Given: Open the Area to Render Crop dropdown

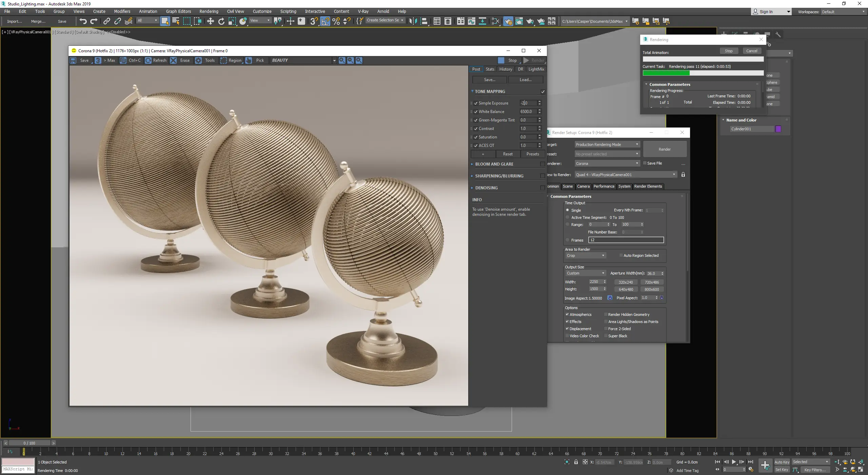Looking at the screenshot, I should point(585,255).
